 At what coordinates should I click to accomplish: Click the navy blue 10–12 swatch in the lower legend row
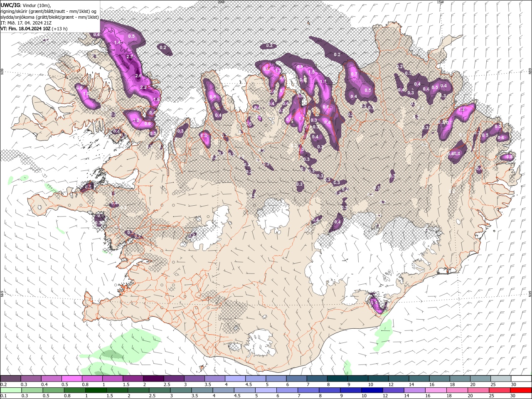pyautogui.click(x=372, y=390)
